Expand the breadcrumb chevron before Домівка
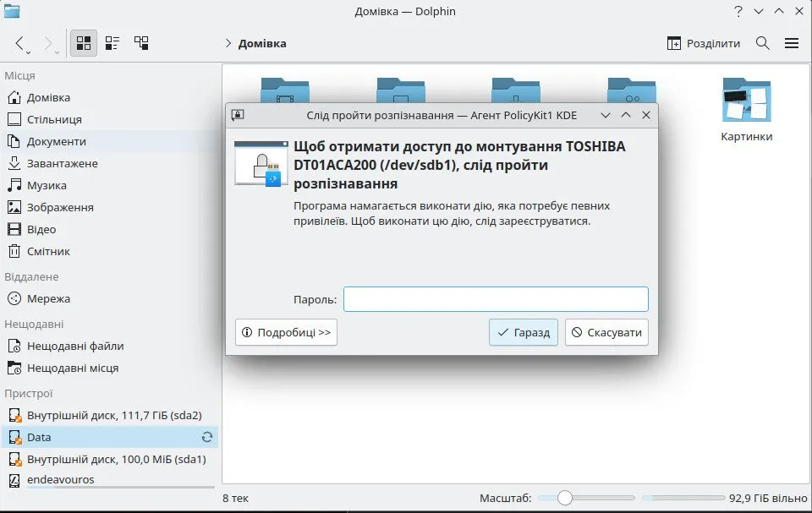 228,43
